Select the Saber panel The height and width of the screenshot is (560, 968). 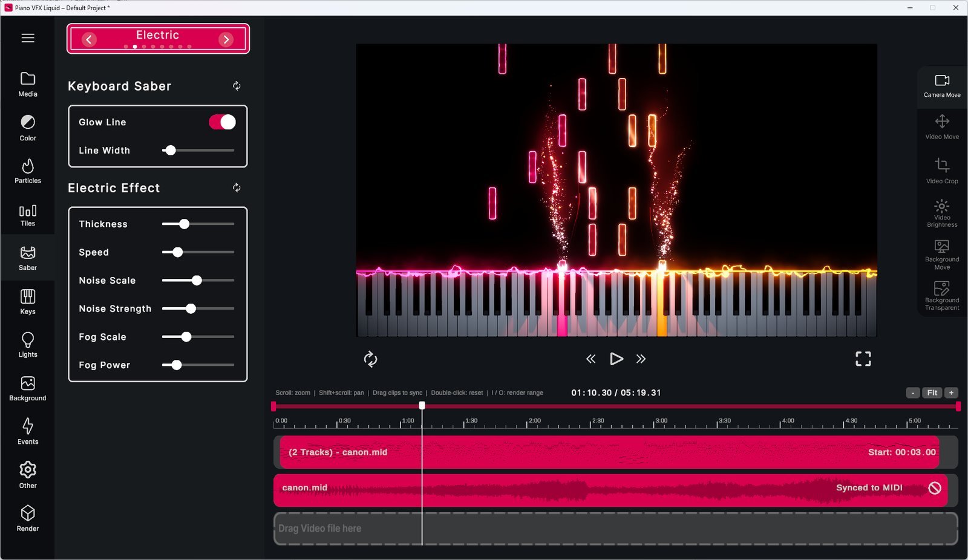(28, 258)
